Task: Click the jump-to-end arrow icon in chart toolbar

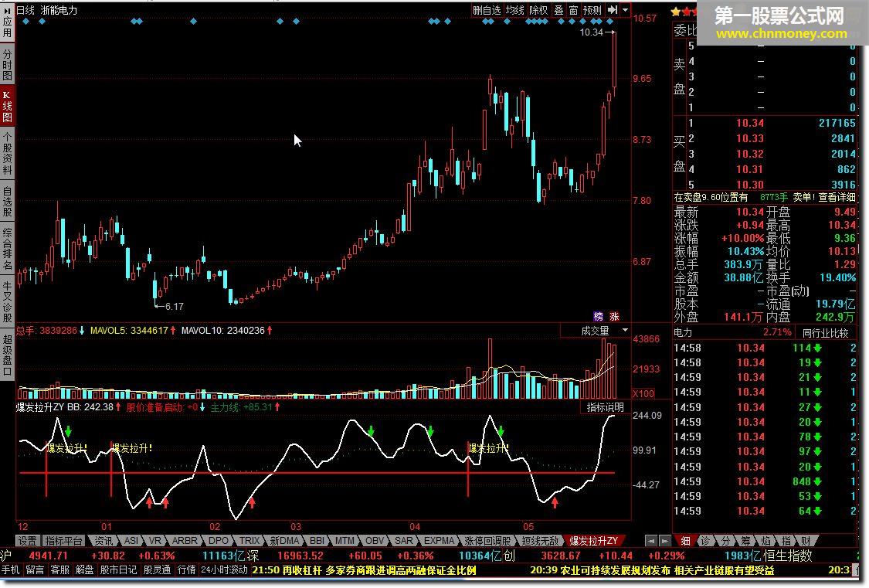Action: pyautogui.click(x=613, y=10)
